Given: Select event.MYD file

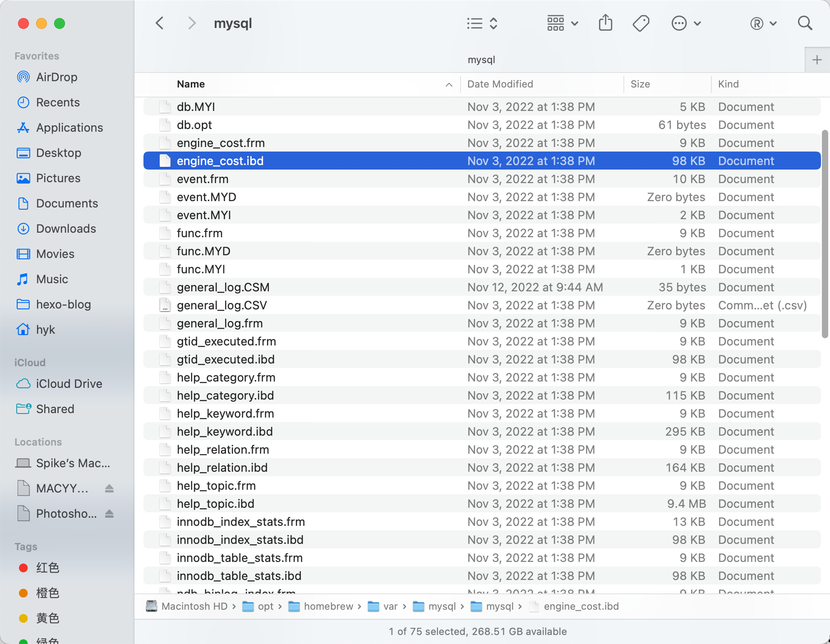Looking at the screenshot, I should coord(482,197).
